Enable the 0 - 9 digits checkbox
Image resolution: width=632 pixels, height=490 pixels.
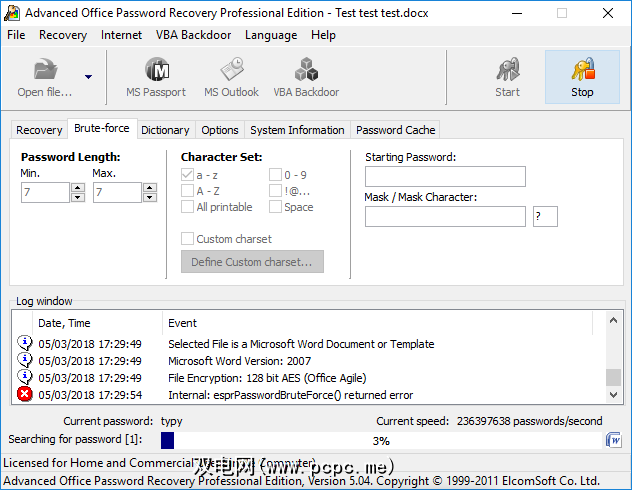275,175
